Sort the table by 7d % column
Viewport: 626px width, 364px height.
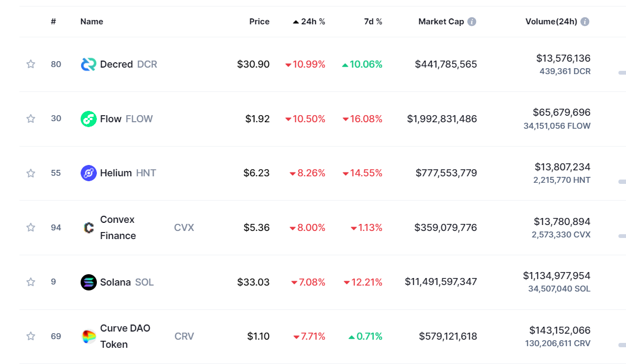point(373,22)
